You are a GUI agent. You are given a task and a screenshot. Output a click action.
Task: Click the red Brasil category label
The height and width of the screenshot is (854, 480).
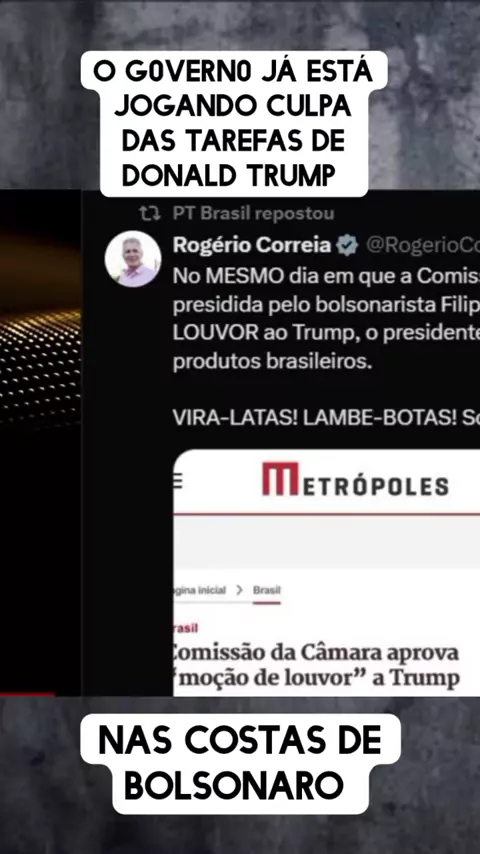point(186,628)
